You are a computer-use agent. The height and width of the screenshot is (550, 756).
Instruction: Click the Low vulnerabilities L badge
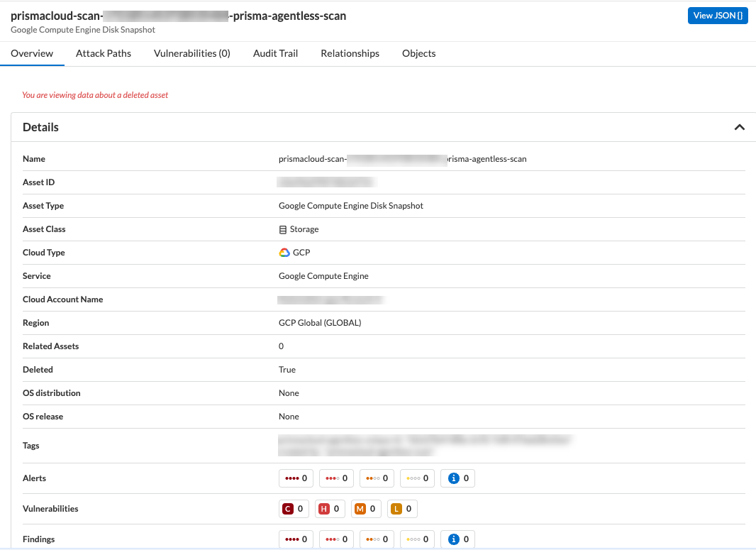click(x=402, y=509)
